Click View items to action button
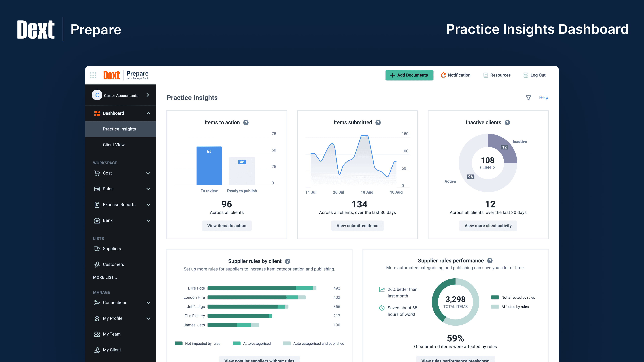 tap(227, 226)
